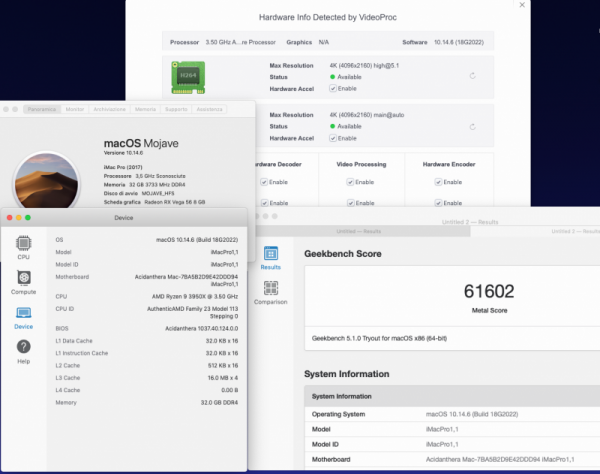Viewport: 600px width, 474px height.
Task: Switch to the Assistenza tab
Action: (x=209, y=109)
